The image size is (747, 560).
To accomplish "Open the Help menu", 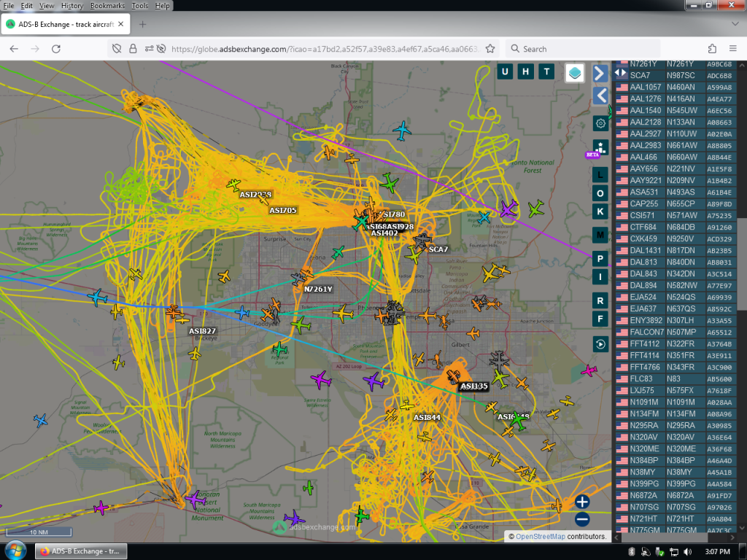I will 162,6.
